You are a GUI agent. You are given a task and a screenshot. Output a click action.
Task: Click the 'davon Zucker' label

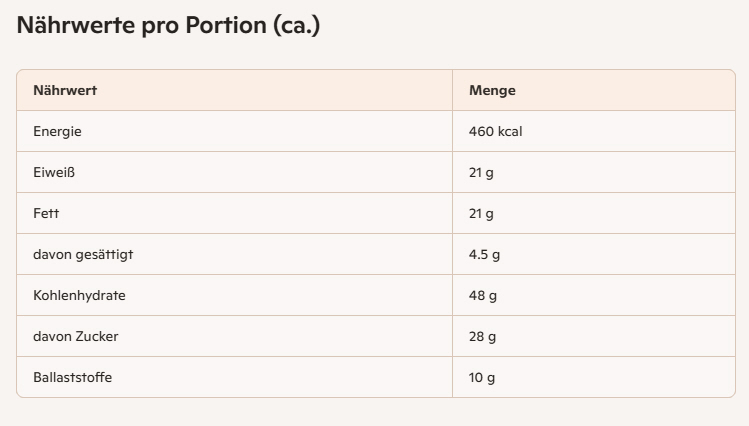tap(75, 337)
